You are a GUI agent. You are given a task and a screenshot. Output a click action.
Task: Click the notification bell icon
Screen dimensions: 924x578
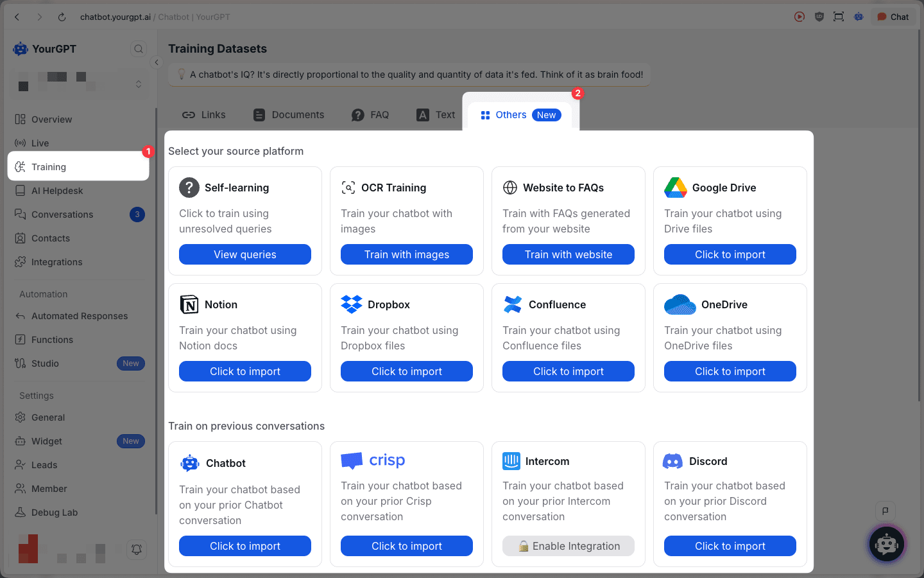pos(136,549)
